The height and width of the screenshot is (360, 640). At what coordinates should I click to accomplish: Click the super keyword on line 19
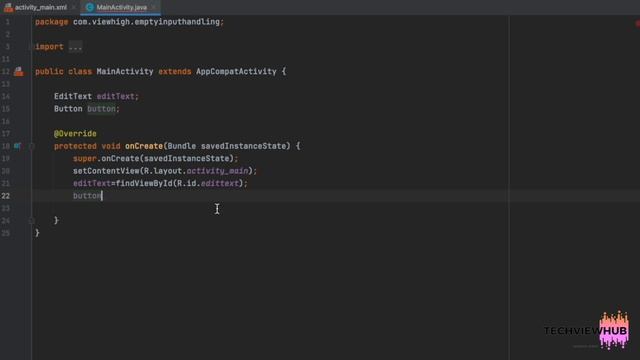coord(85,159)
